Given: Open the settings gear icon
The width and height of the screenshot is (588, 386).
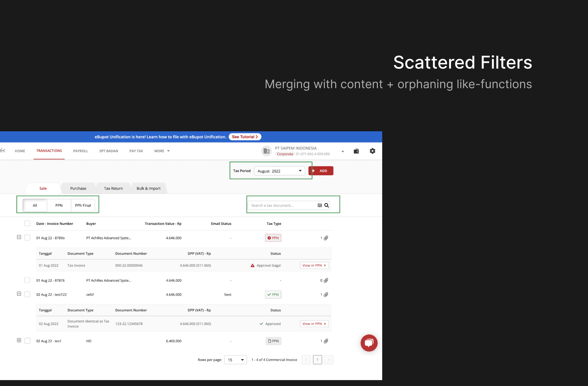Looking at the screenshot, I should tap(372, 151).
